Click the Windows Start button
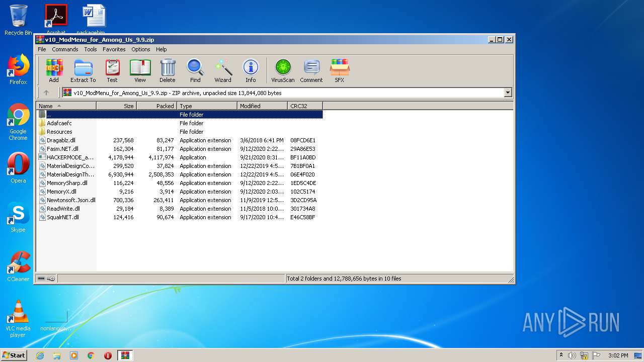This screenshot has width=644, height=362. click(x=14, y=355)
